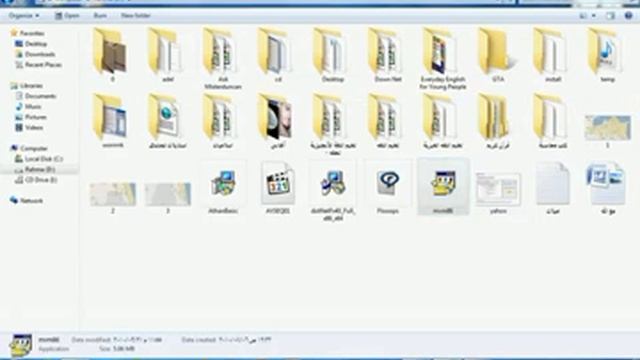This screenshot has width=640, height=360.
Task: Open the Help question mark icon
Action: (628, 16)
